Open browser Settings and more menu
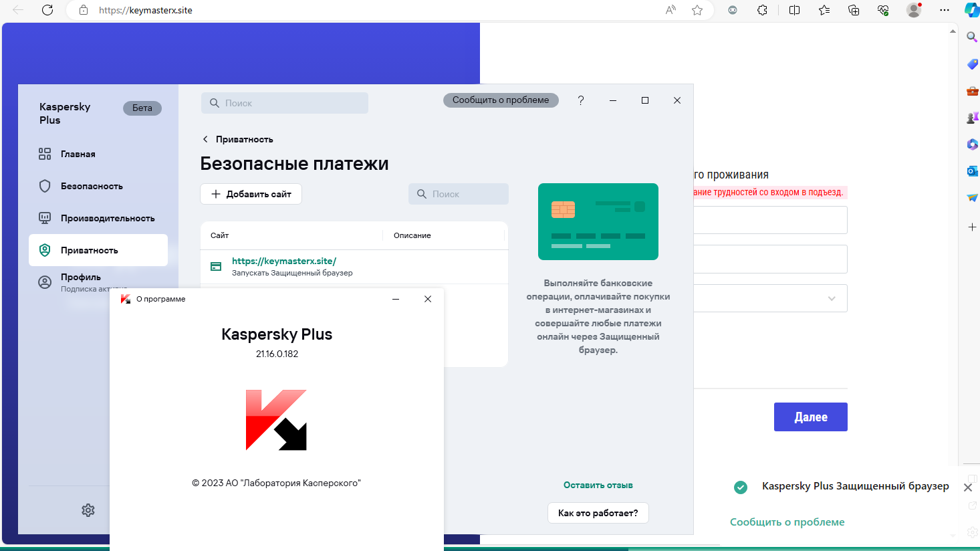The height and width of the screenshot is (551, 980). point(944,10)
